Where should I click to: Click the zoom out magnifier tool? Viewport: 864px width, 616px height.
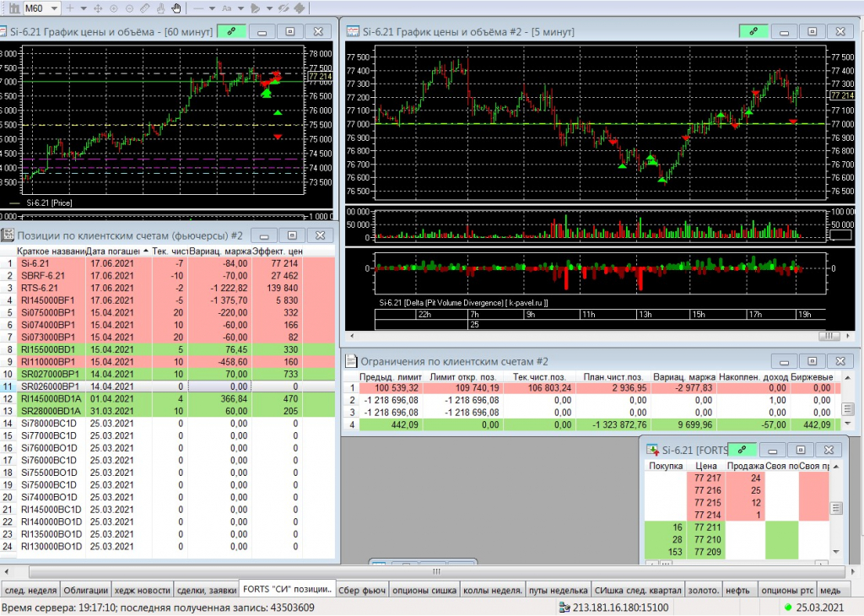click(x=129, y=8)
